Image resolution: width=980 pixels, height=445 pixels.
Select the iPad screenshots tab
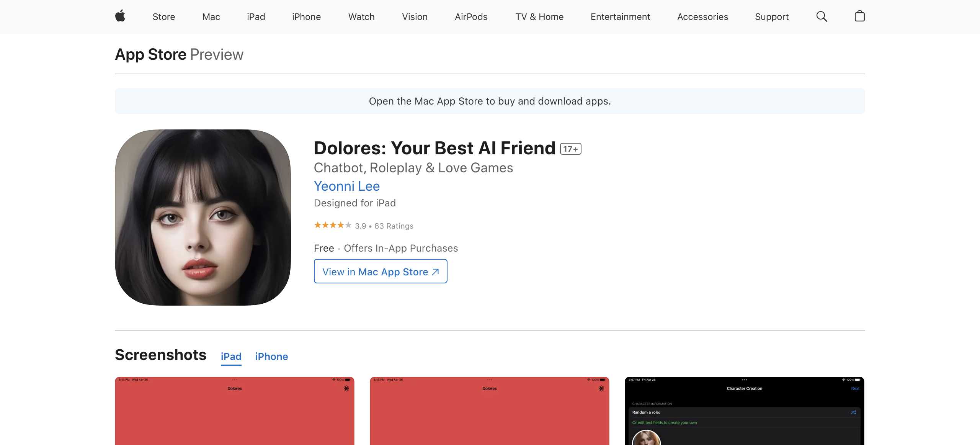(x=231, y=357)
